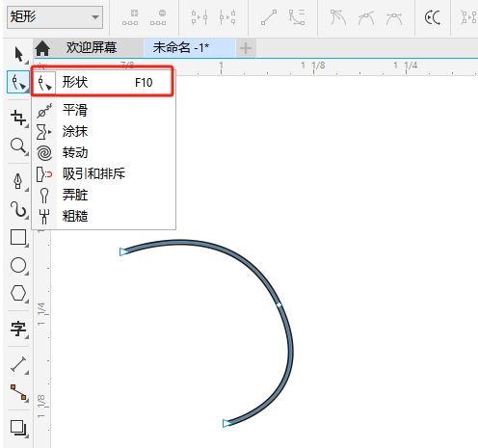
Task: Select the Artistic Media curve tool
Action: [x=18, y=210]
